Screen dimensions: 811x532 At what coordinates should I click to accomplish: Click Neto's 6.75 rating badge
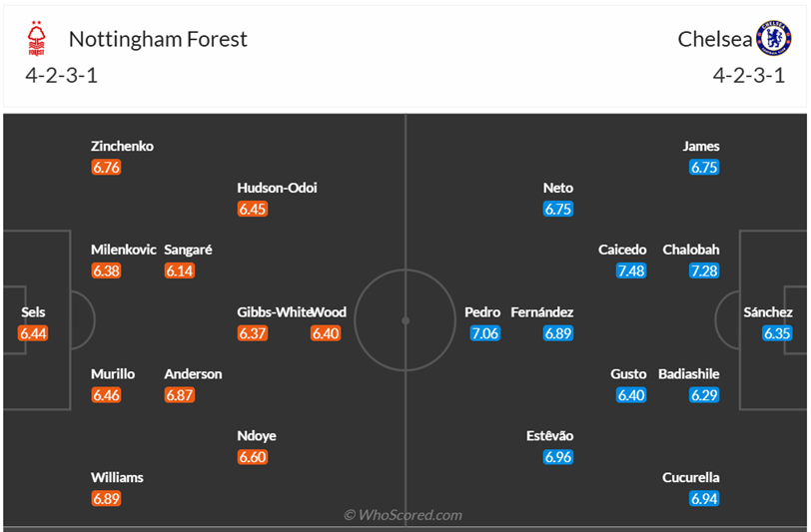[x=558, y=210]
